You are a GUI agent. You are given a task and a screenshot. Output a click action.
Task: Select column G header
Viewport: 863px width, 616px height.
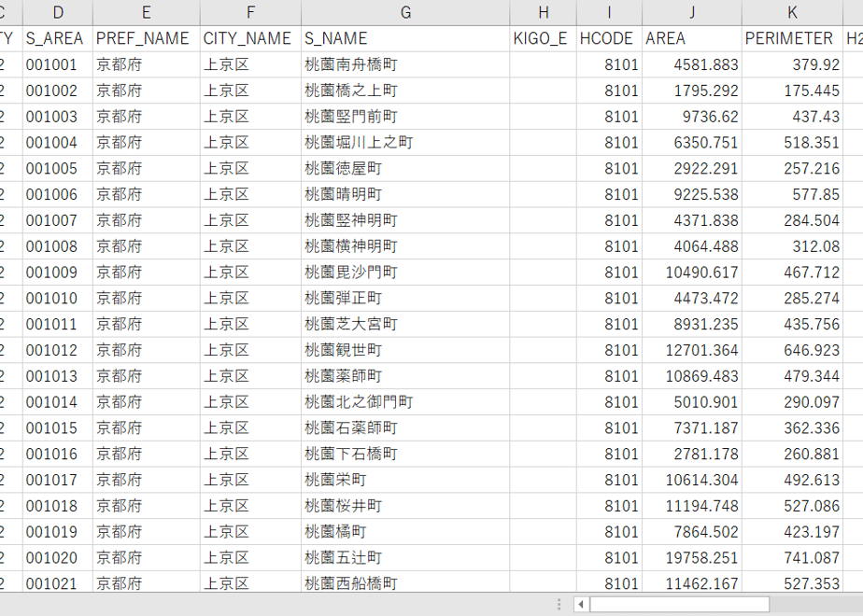tap(405, 13)
